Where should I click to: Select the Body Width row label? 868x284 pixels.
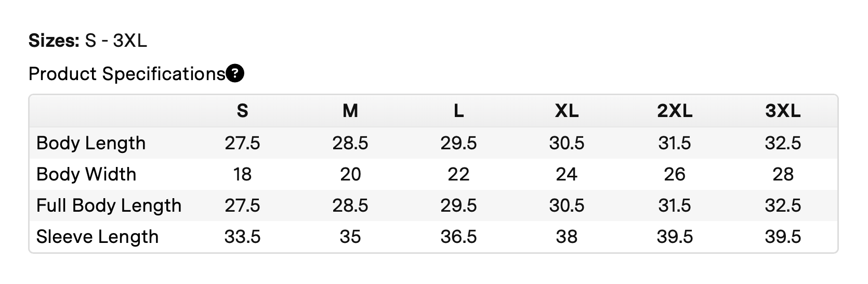[86, 174]
